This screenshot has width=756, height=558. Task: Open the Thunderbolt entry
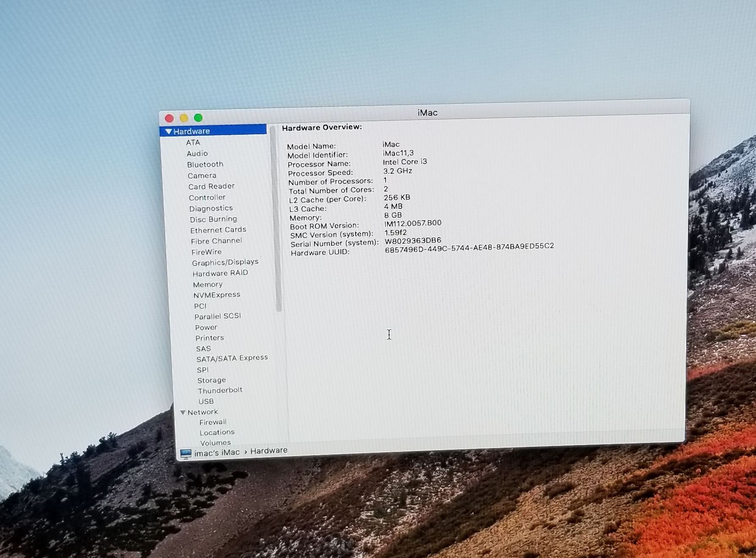220,390
